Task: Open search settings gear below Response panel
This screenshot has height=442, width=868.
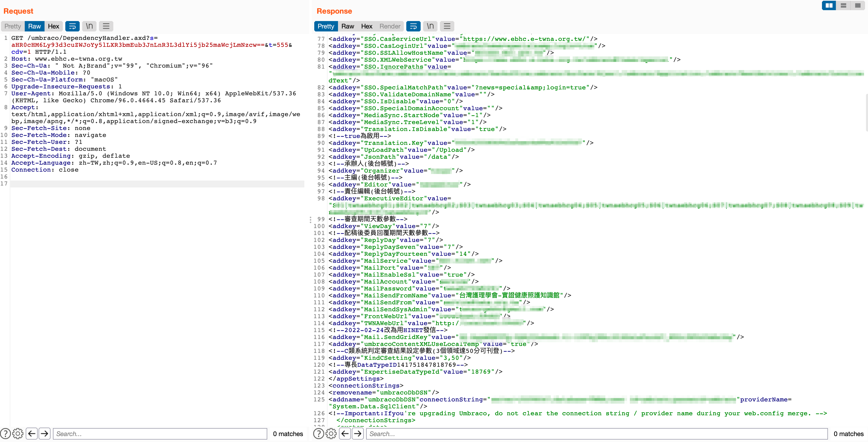Action: point(331,434)
